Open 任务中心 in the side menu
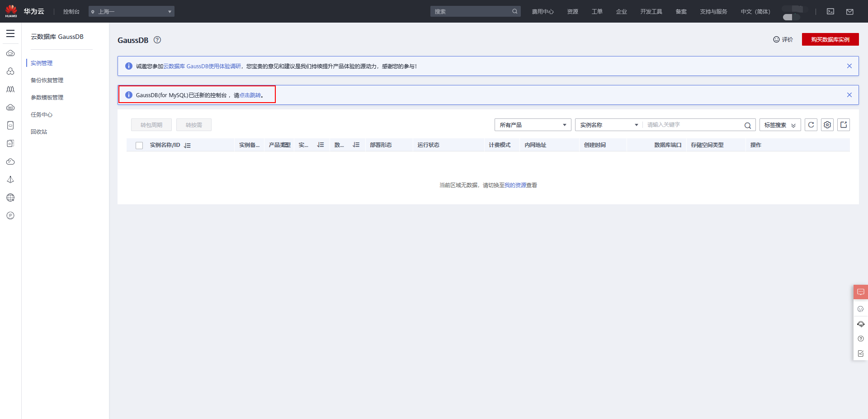 (x=42, y=115)
